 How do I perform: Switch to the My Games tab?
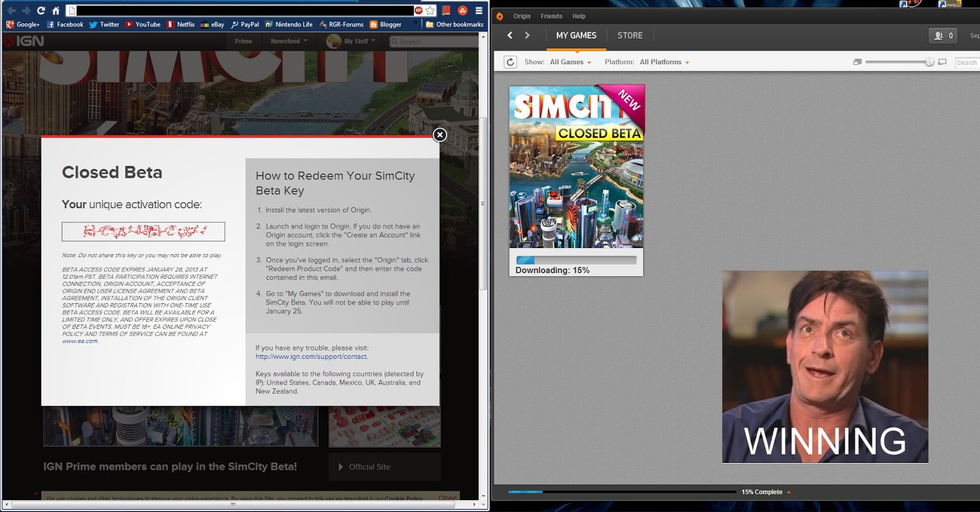pos(576,36)
